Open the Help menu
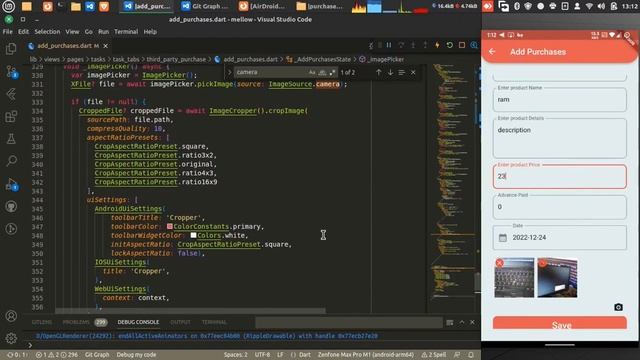This screenshot has height=360, width=640. [x=150, y=31]
